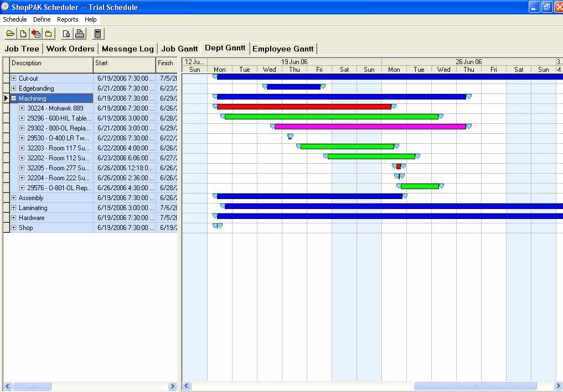Click the left arrow of task list scrollbar
The image size is (563, 392).
8,386
